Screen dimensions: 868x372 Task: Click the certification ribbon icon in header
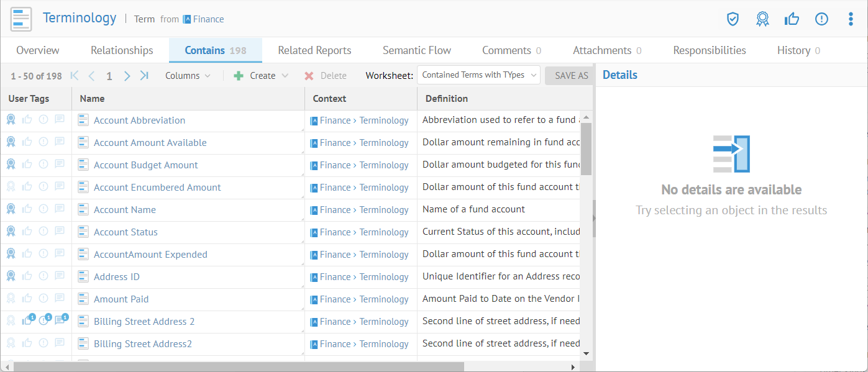point(762,19)
